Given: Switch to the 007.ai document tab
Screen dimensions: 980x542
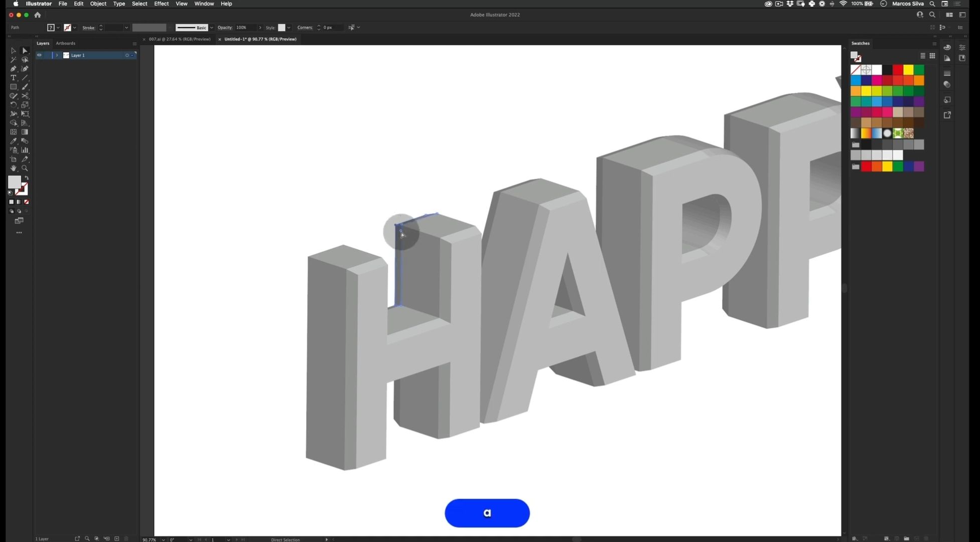Looking at the screenshot, I should [x=180, y=39].
